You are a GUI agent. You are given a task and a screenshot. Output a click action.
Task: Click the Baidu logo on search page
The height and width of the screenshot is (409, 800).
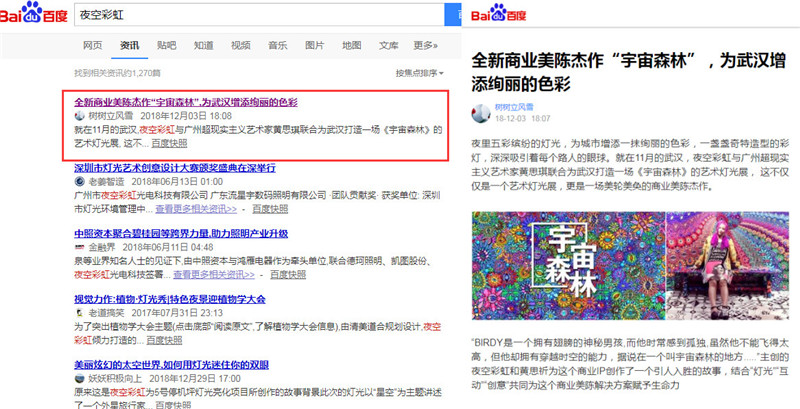tap(34, 13)
